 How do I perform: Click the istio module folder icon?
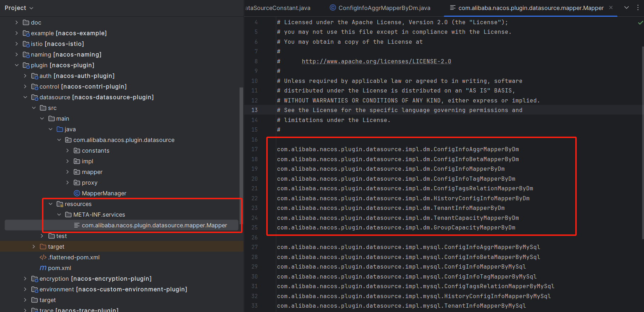click(x=26, y=44)
